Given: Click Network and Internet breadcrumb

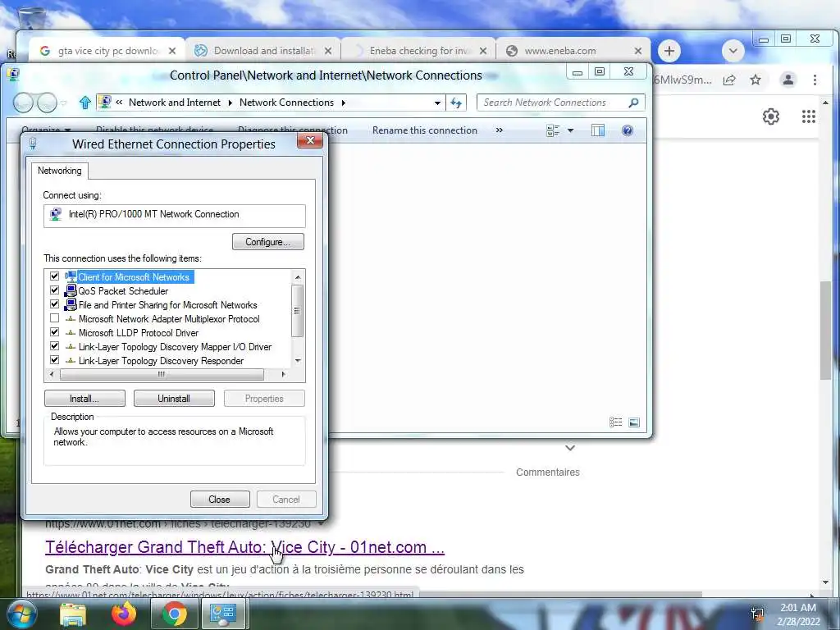Looking at the screenshot, I should tap(175, 103).
